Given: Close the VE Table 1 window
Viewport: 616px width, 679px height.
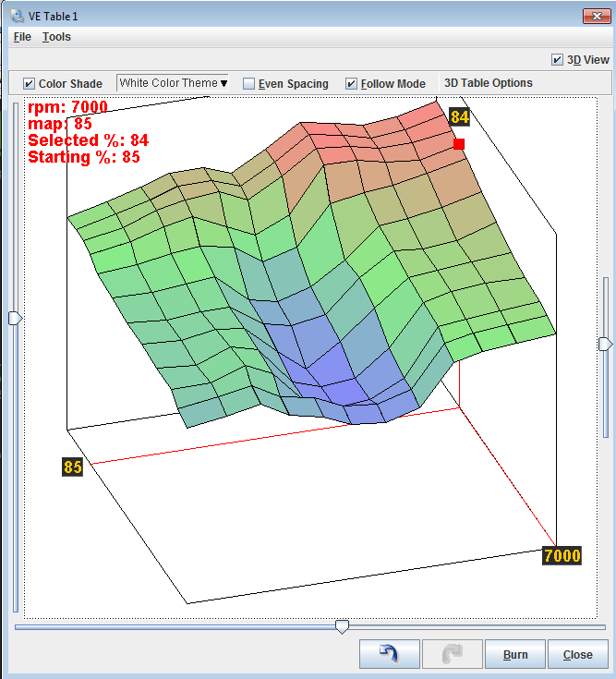Looking at the screenshot, I should [x=596, y=16].
